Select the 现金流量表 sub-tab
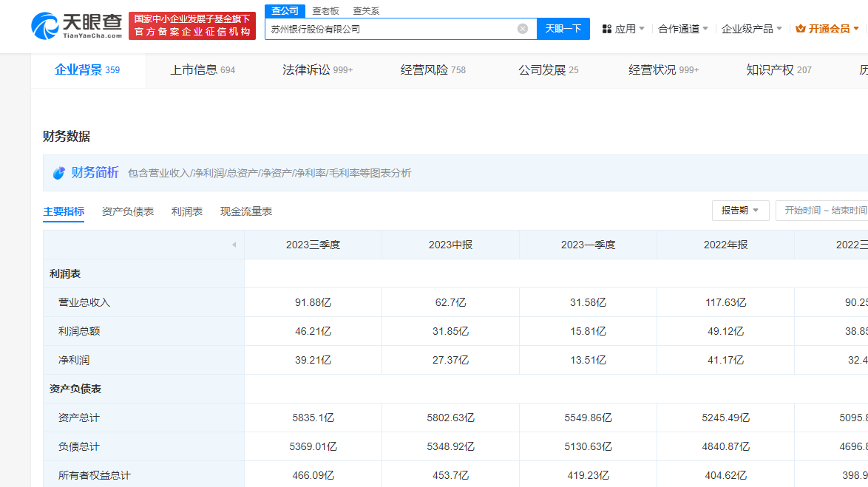 tap(246, 211)
